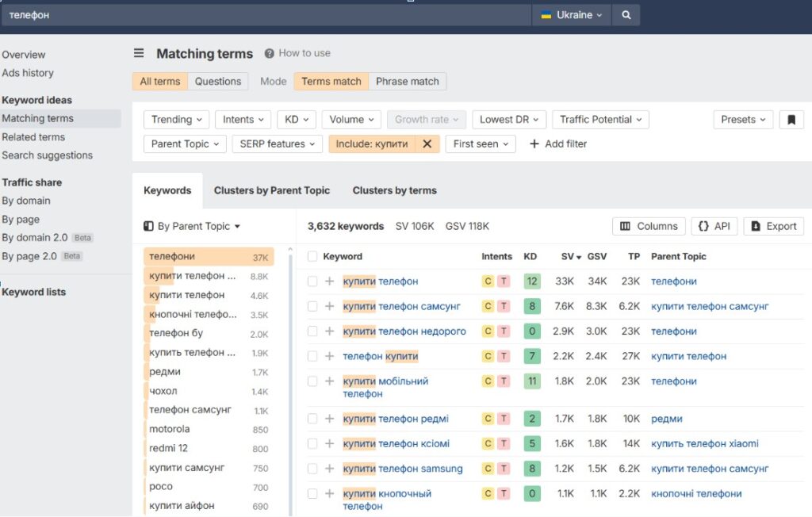This screenshot has height=517, width=812.
Task: Open the Ukraine country dropdown
Action: (x=571, y=15)
